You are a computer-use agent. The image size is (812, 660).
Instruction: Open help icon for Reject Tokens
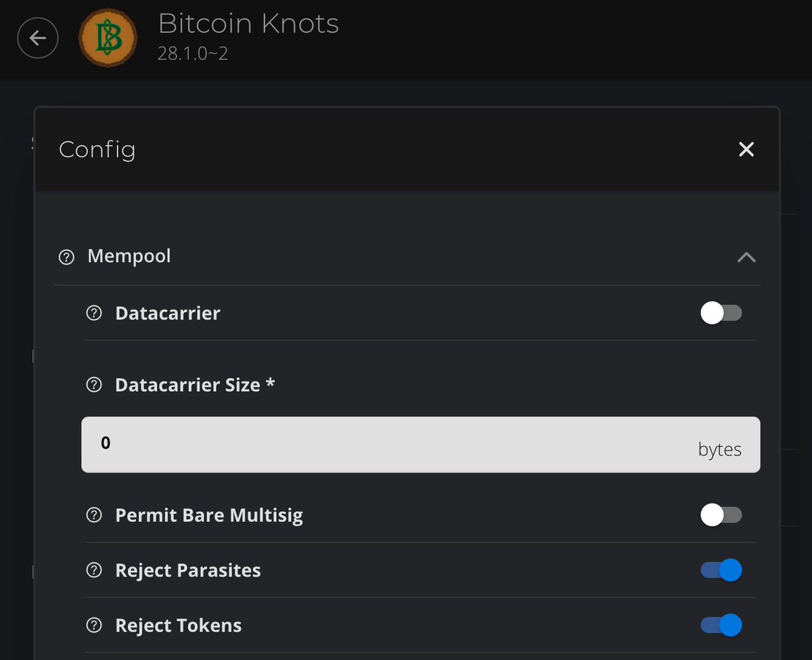tap(94, 625)
